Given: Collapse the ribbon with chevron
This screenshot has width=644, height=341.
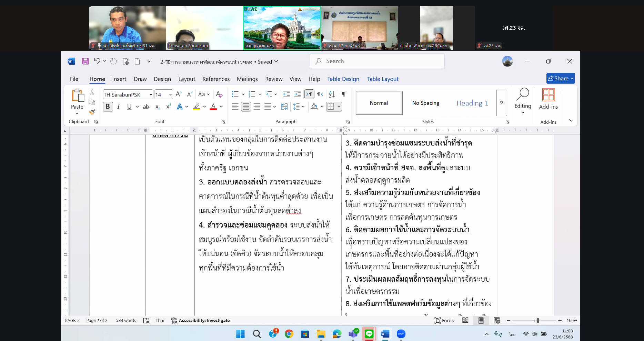Looking at the screenshot, I should [x=571, y=120].
